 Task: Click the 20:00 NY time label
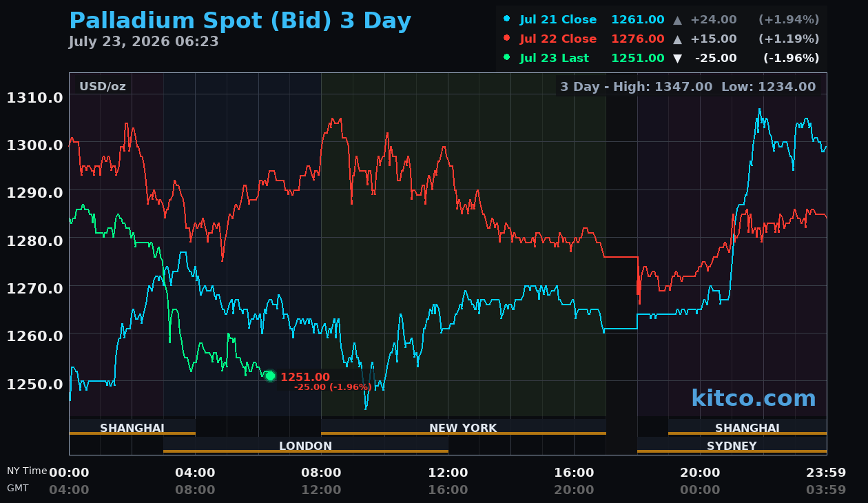click(700, 473)
